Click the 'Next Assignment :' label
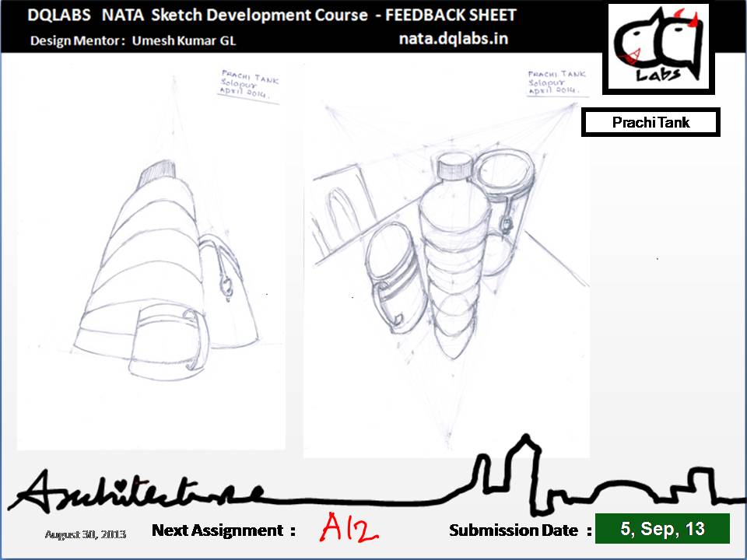 [223, 530]
